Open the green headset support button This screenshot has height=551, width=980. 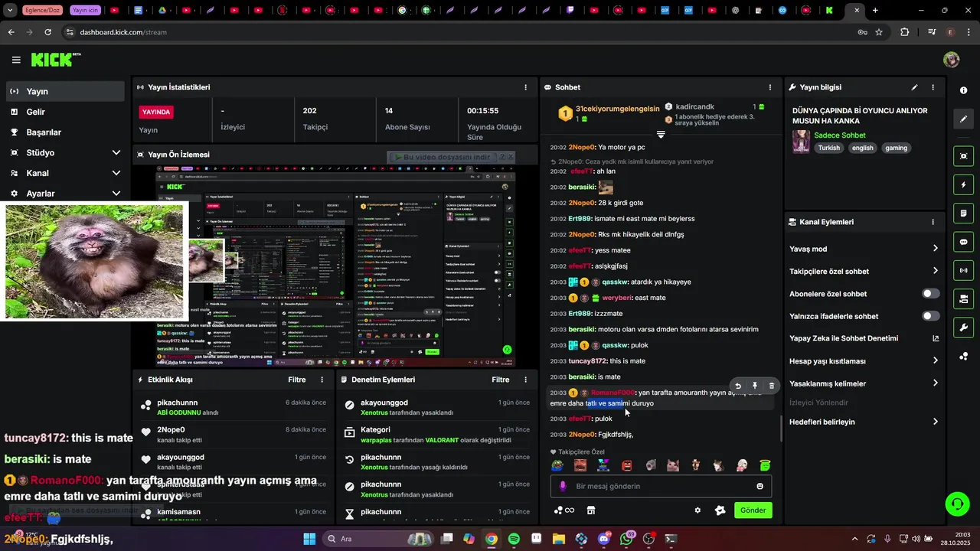(x=957, y=504)
